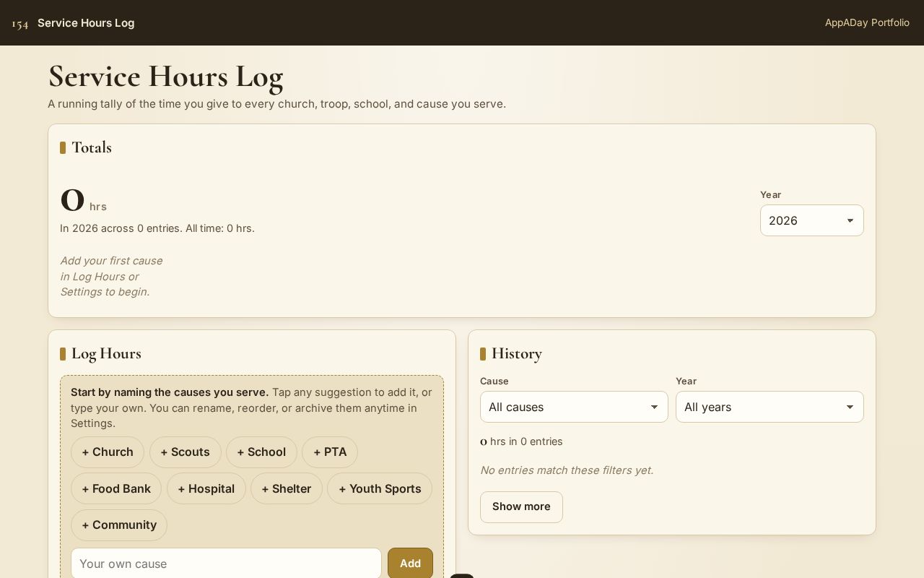Add the Shelter cause suggestion
This screenshot has height=578, width=924.
click(x=287, y=488)
